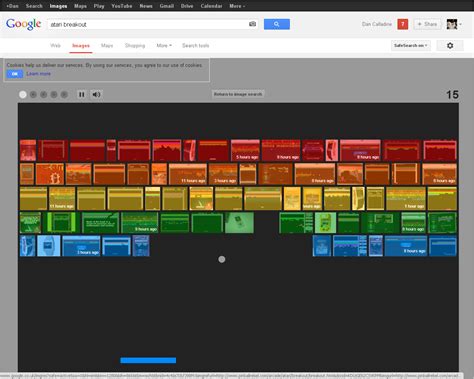Viewport: 474px width, 379px height.
Task: Click orange brick labeled 11 hours ago
Action: (188, 174)
